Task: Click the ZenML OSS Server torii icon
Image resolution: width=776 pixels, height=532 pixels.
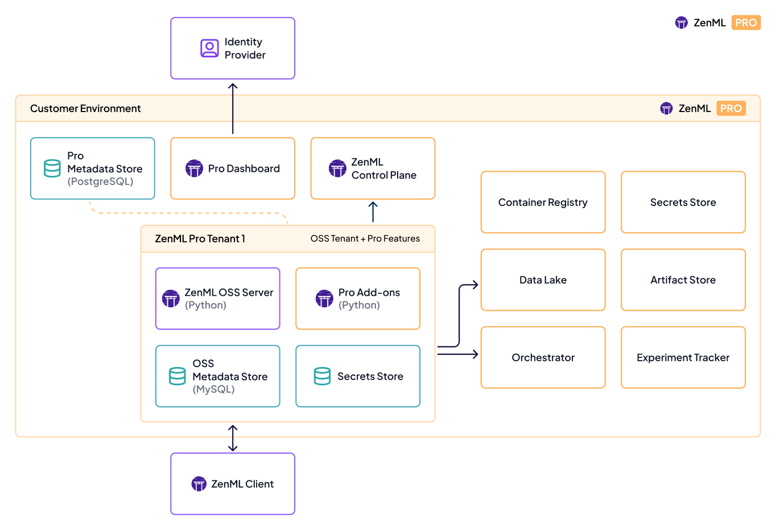Action: click(171, 298)
